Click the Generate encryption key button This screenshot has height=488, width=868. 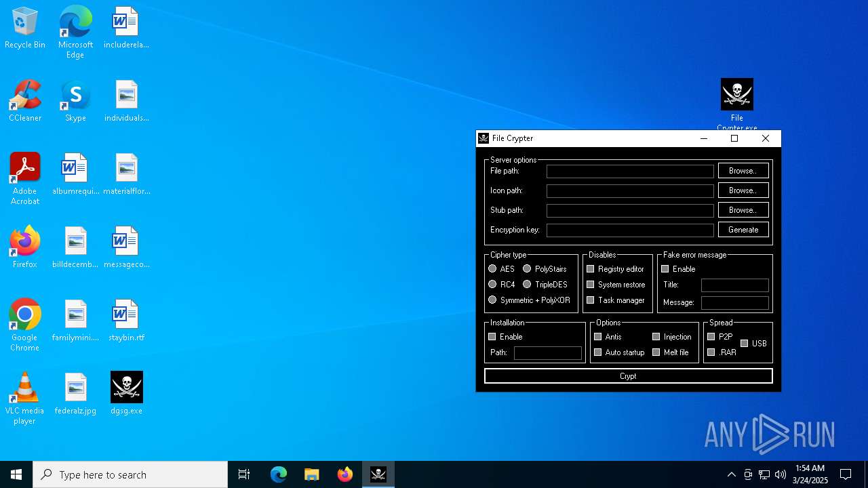(x=743, y=230)
